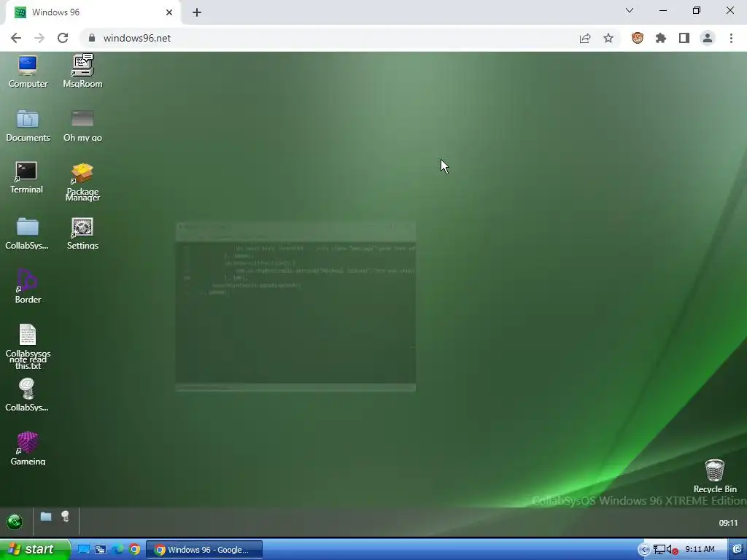Go back in Chrome browser

tap(16, 38)
